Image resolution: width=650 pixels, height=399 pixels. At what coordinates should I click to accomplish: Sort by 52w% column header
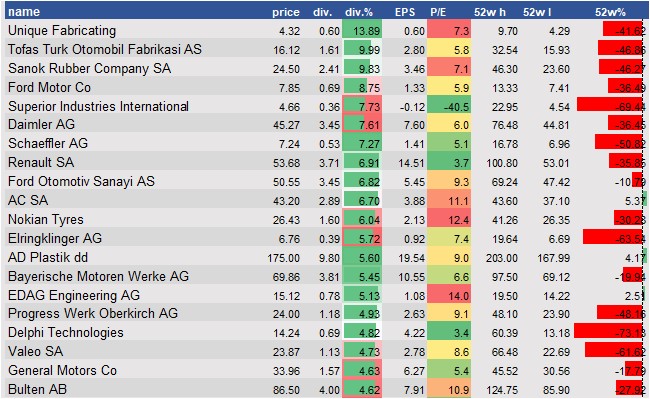[610, 12]
